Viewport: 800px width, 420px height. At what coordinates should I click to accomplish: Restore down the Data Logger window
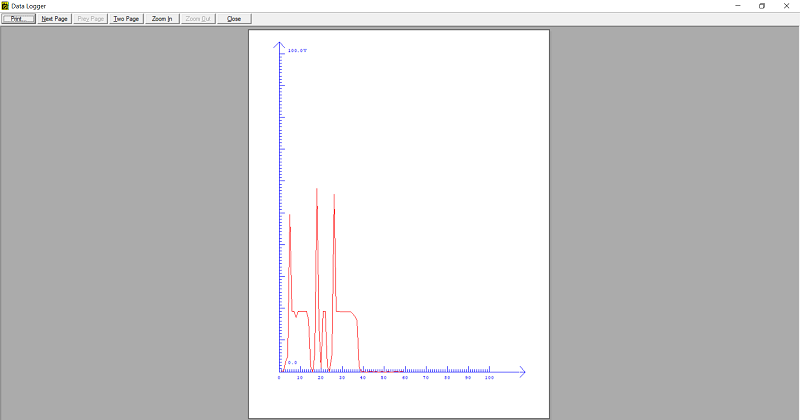click(762, 6)
